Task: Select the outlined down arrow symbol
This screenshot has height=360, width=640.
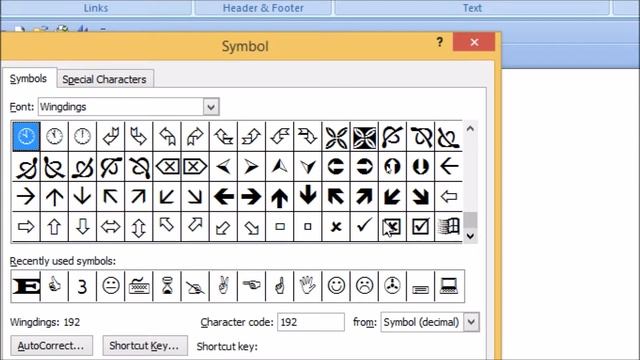Action: coord(82,227)
